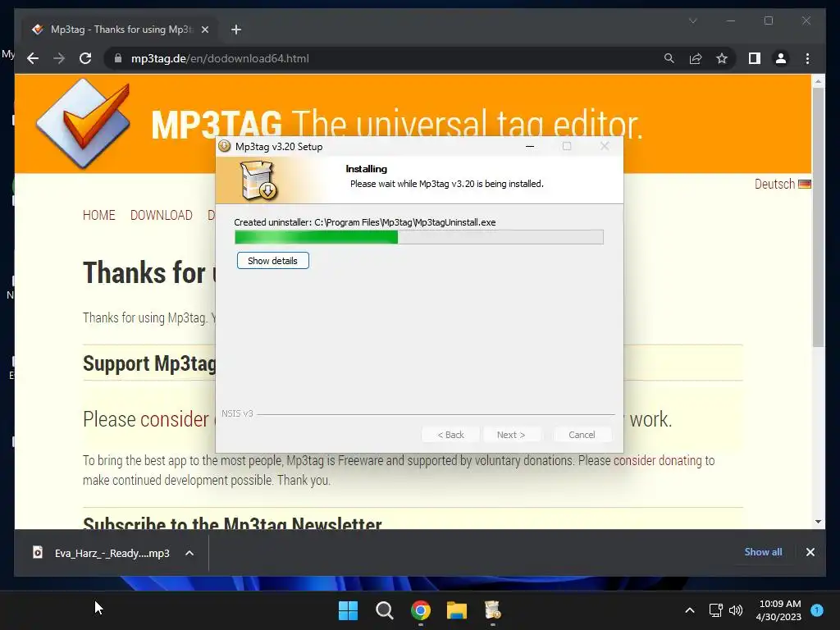Click the page vertical scrollbar
This screenshot has width=840, height=630.
click(x=818, y=217)
